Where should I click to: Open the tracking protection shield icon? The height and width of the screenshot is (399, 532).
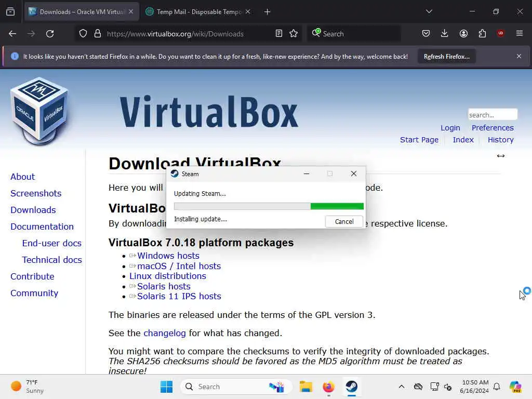point(83,34)
